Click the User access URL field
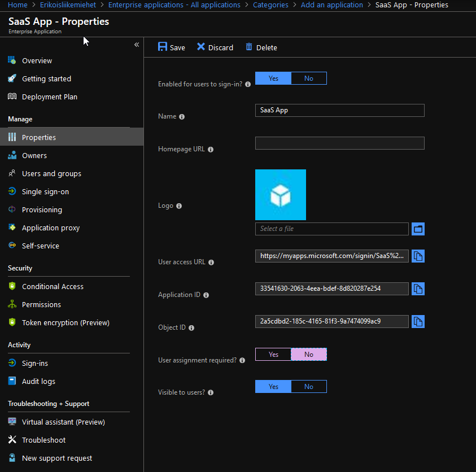Viewport: 476px width, 472px height. 332,256
